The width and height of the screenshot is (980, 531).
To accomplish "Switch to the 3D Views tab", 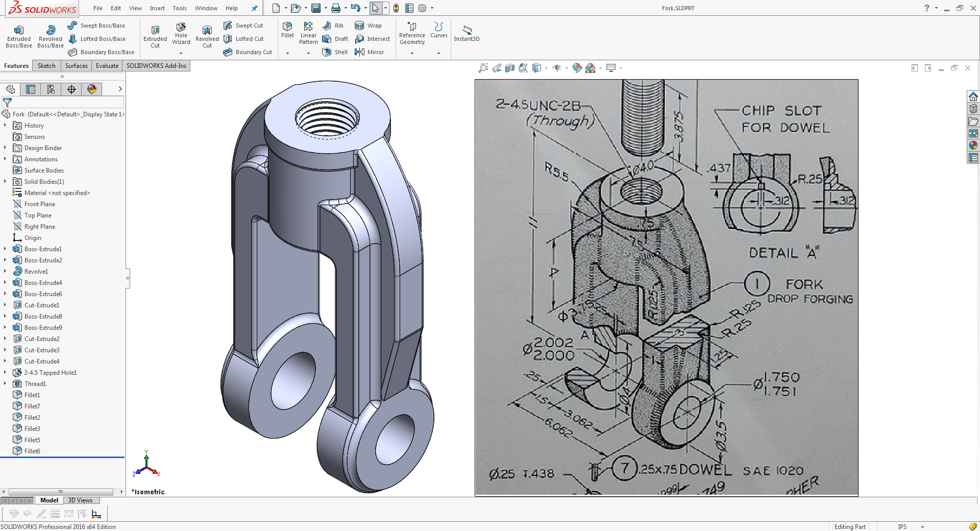I will pos(80,500).
